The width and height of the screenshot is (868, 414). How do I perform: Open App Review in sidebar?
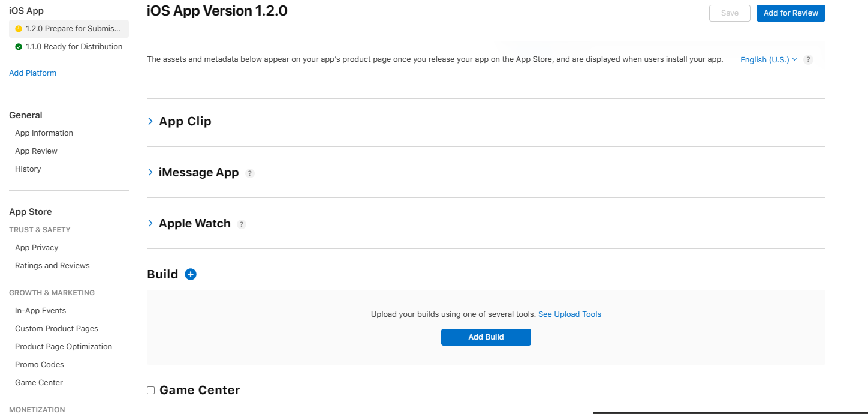(36, 151)
